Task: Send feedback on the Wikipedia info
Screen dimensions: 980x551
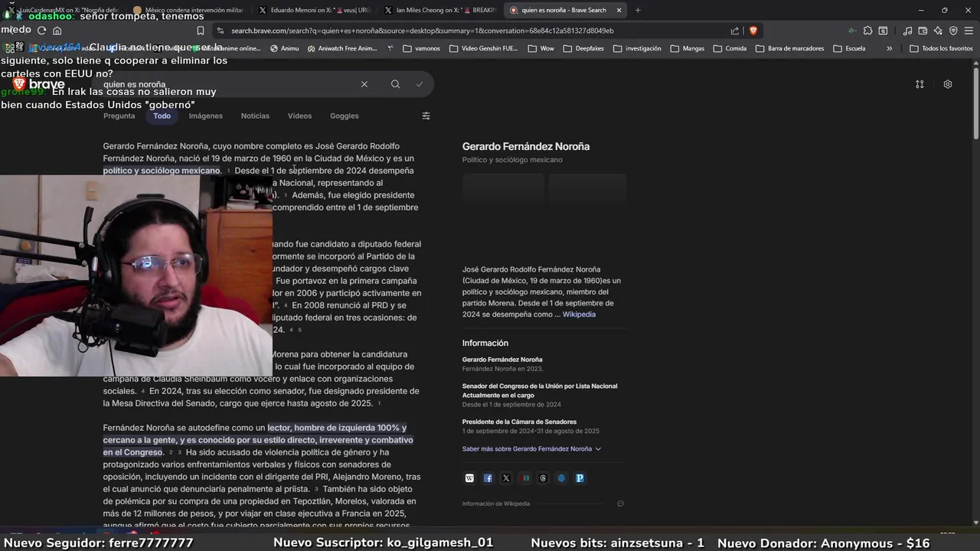Action: coord(620,504)
